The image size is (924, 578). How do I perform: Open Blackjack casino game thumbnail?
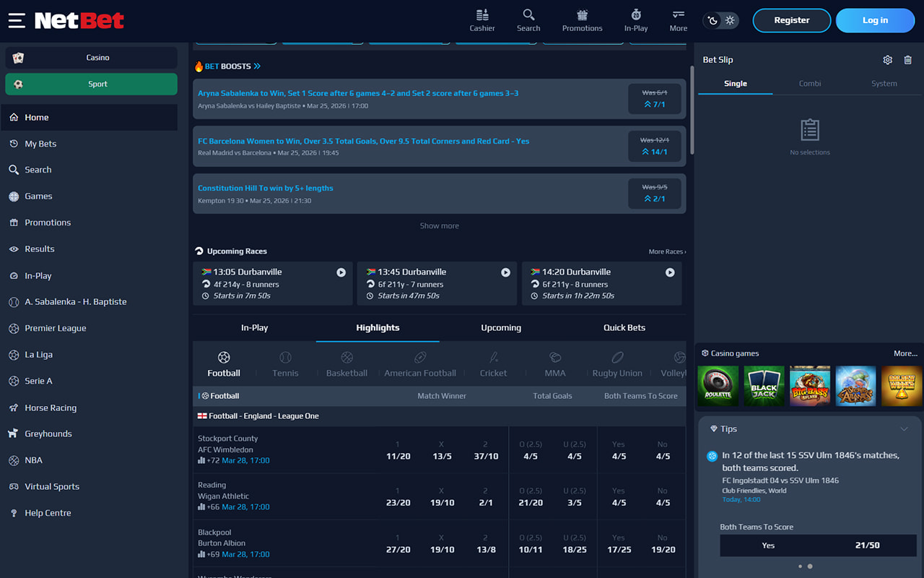click(x=764, y=386)
